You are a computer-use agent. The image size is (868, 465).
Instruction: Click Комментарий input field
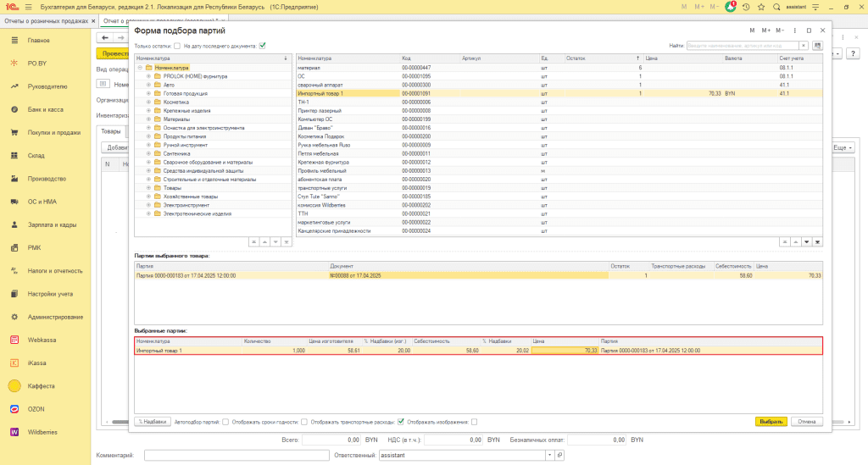tap(236, 455)
